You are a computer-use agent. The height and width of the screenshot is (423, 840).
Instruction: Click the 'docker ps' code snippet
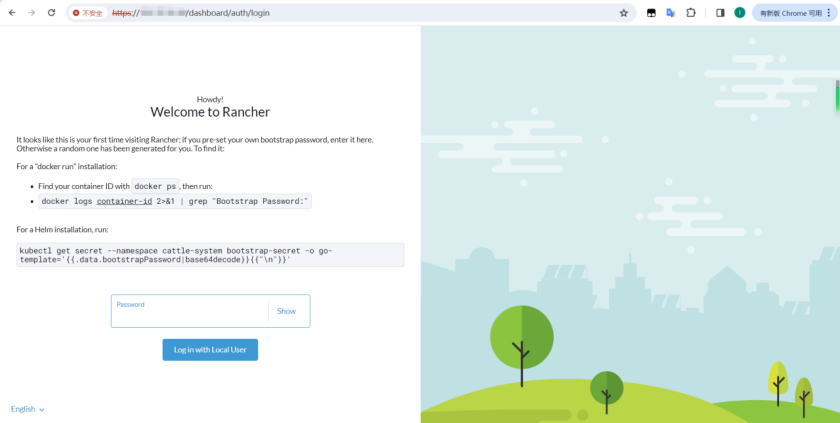[155, 186]
